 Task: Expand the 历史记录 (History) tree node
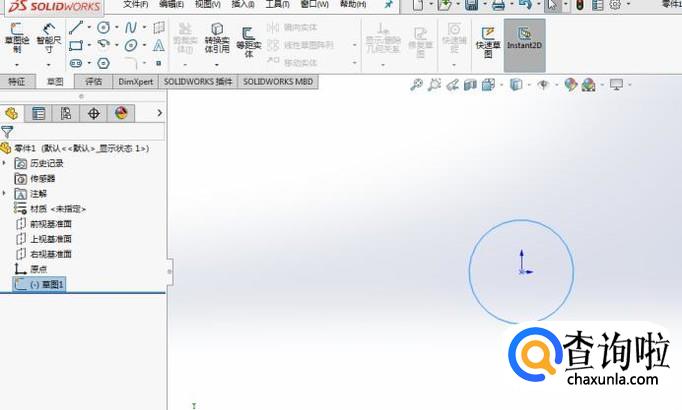click(5, 163)
